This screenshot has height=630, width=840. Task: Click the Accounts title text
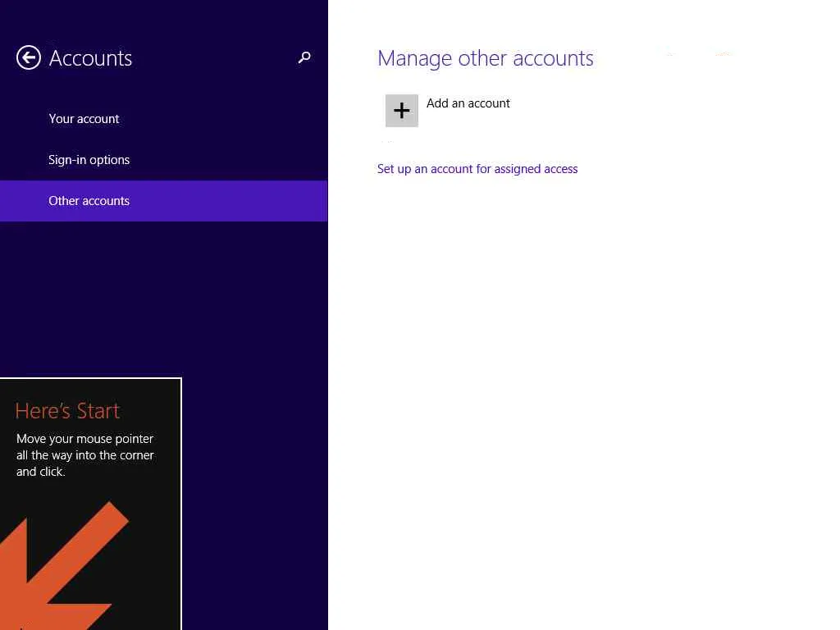(90, 58)
